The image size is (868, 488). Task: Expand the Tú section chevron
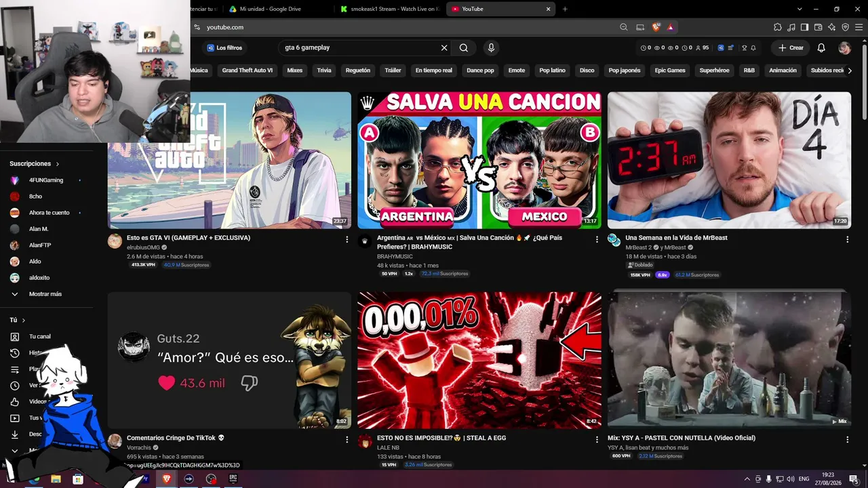(24, 320)
